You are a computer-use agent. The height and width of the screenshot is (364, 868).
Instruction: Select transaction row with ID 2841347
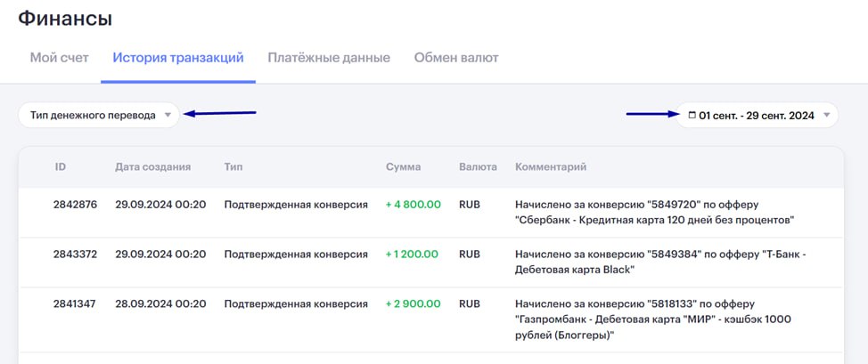tap(431, 320)
